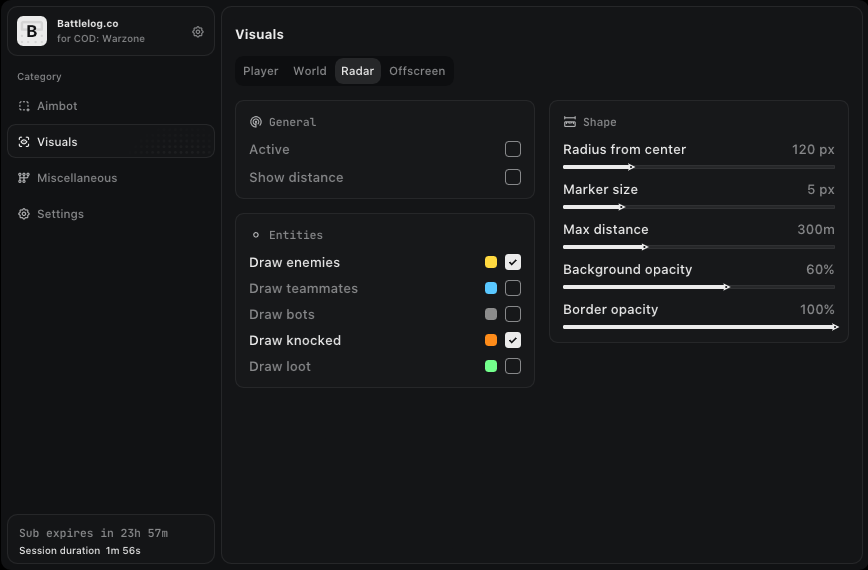This screenshot has width=868, height=570.
Task: Select the Visuals category
Action: tap(111, 142)
